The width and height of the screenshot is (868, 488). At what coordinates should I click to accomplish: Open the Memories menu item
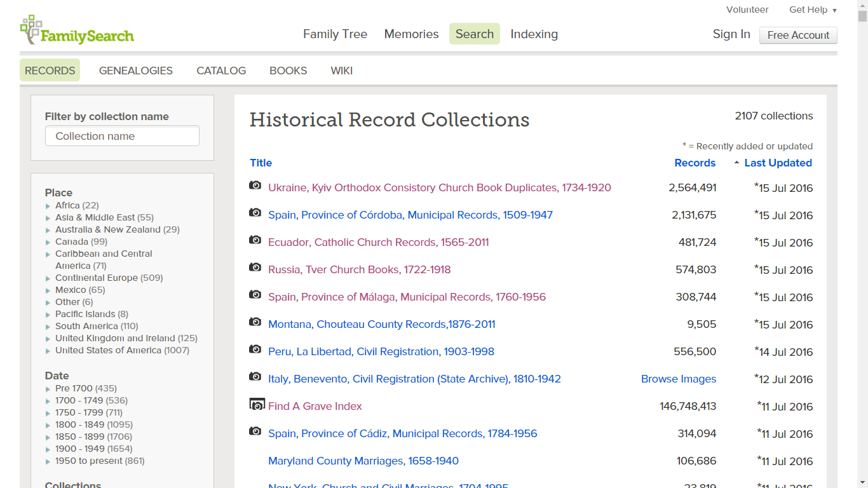tap(411, 34)
